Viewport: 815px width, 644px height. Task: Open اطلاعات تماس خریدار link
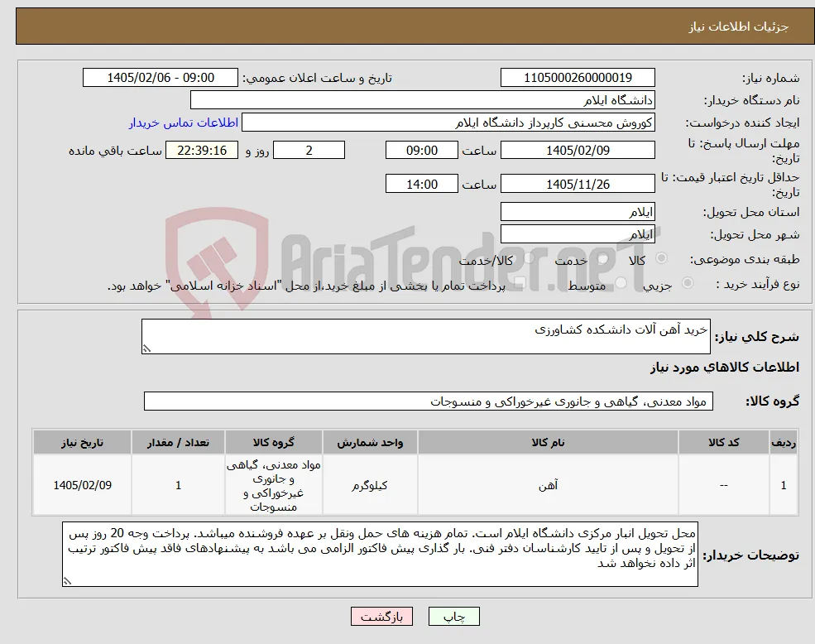184,123
